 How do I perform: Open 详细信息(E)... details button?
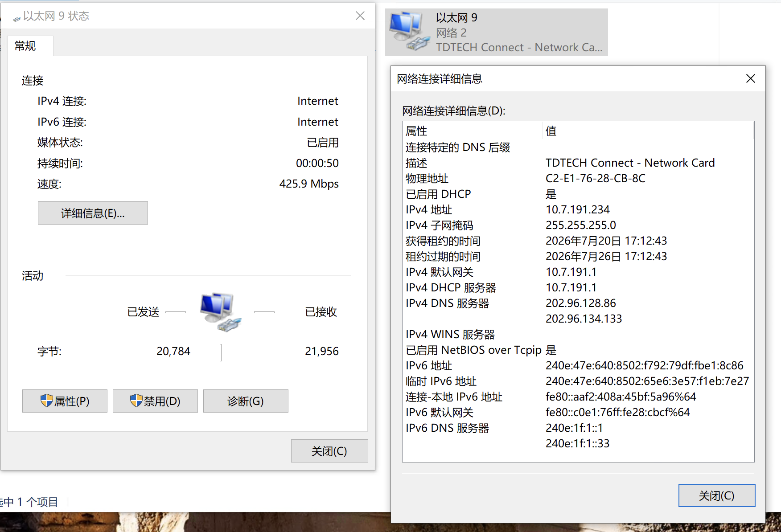click(93, 213)
